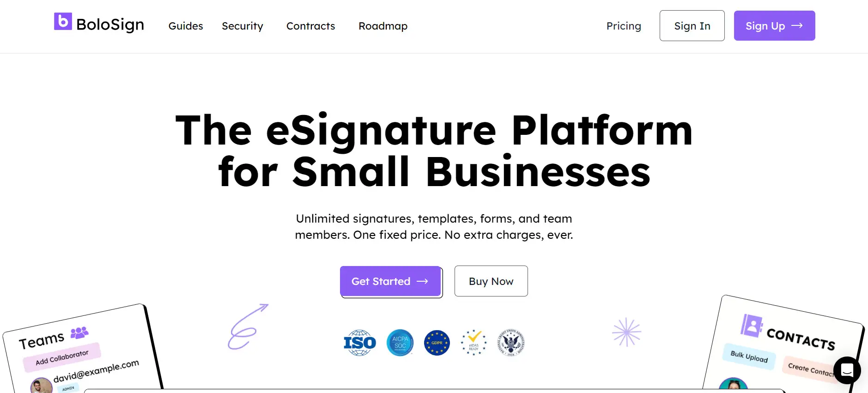The height and width of the screenshot is (393, 868).
Task: Click the purple address book icon on Contacts card
Action: coord(751,325)
